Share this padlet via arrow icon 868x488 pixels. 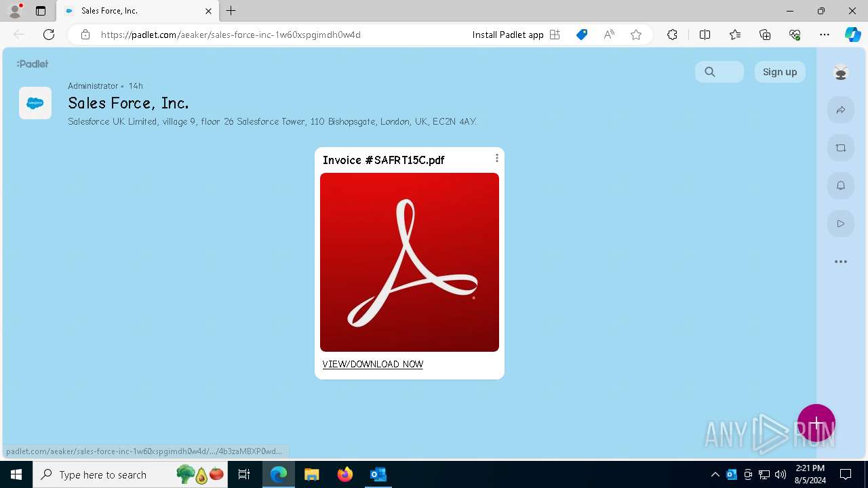point(841,110)
